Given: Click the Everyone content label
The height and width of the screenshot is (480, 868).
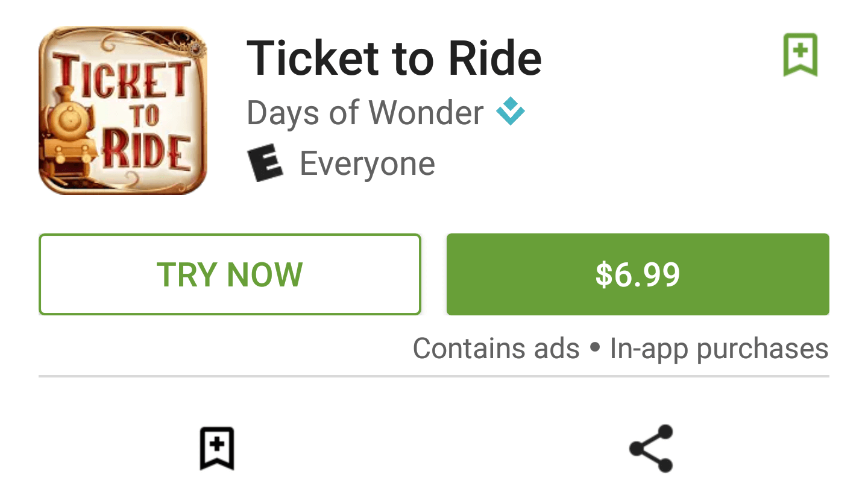Looking at the screenshot, I should coord(367,162).
